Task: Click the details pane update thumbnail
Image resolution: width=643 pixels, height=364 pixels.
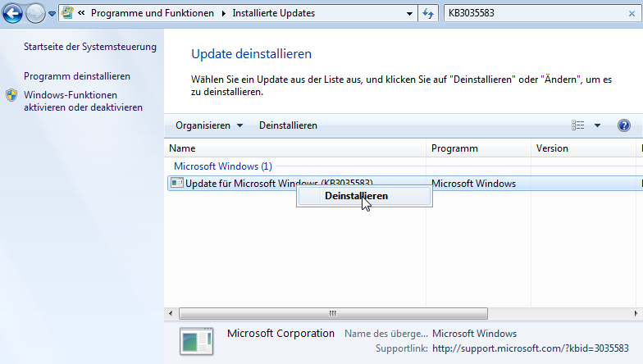Action: (x=197, y=341)
